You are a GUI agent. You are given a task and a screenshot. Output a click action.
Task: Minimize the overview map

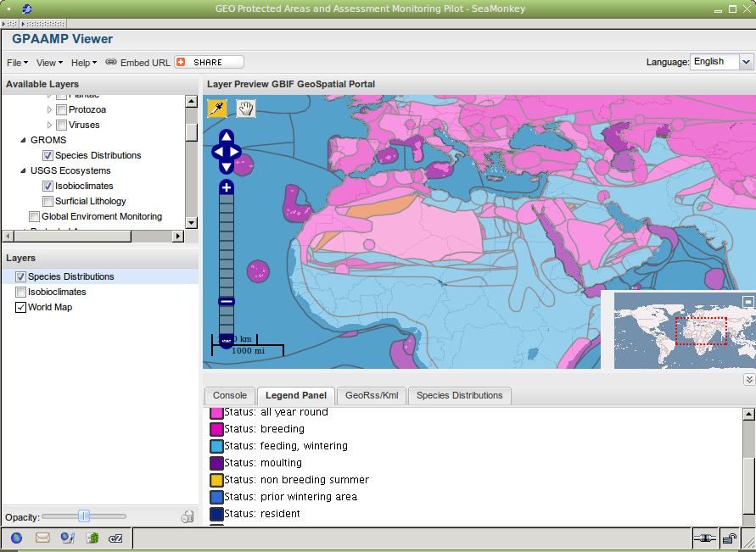748,302
